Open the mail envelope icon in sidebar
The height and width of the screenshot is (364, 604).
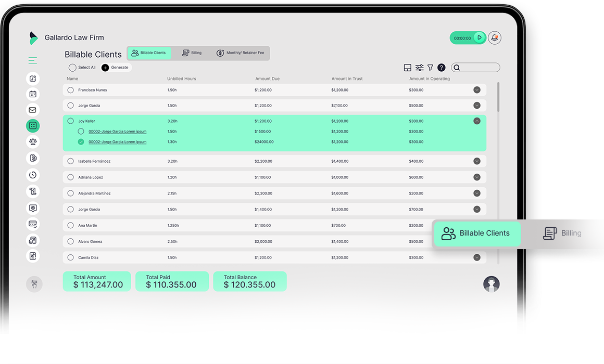[x=33, y=110]
